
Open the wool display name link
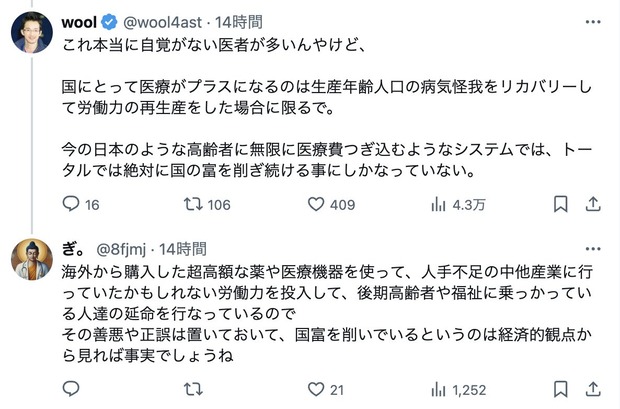(x=78, y=22)
